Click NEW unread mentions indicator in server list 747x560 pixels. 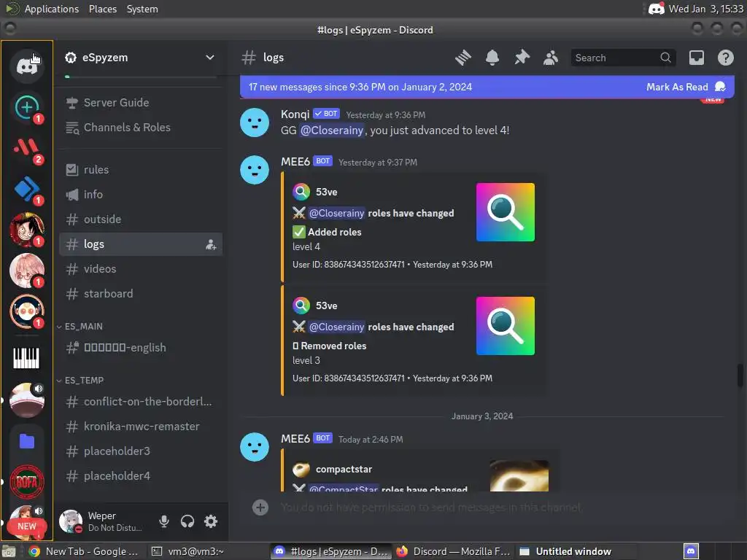[27, 526]
